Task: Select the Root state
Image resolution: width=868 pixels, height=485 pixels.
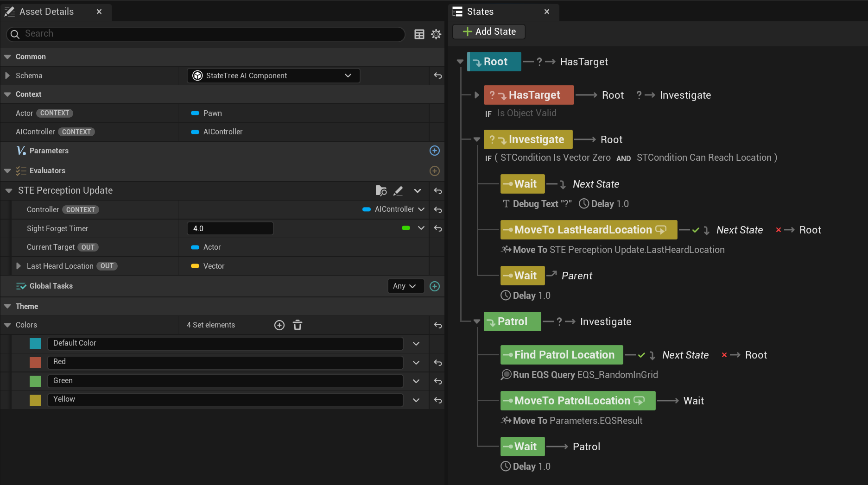Action: click(494, 62)
